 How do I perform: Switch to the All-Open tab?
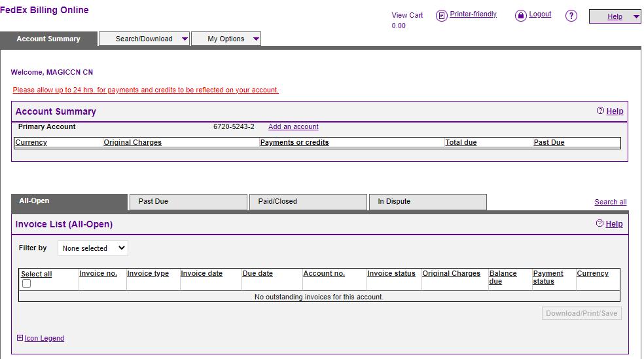point(69,202)
